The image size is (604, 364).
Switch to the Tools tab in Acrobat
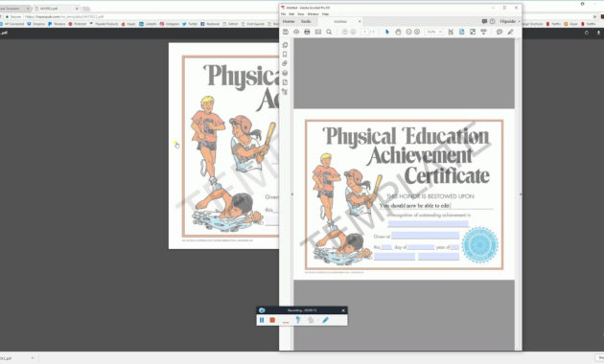click(x=306, y=21)
